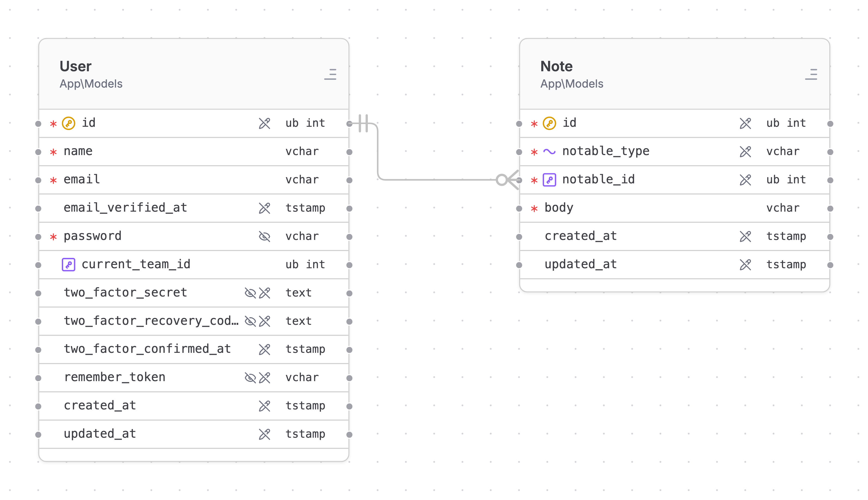The width and height of the screenshot is (868, 500).
Task: Select the name column in User
Action: pos(194,152)
